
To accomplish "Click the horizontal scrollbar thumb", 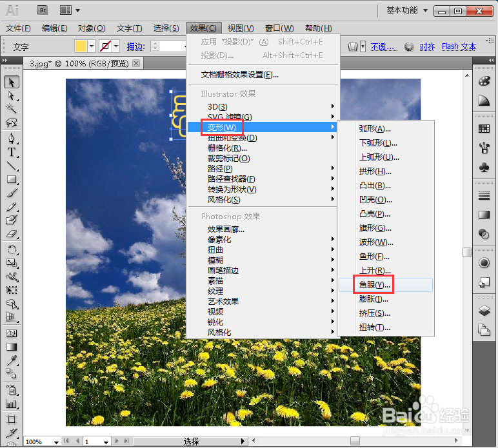I will pyautogui.click(x=355, y=441).
